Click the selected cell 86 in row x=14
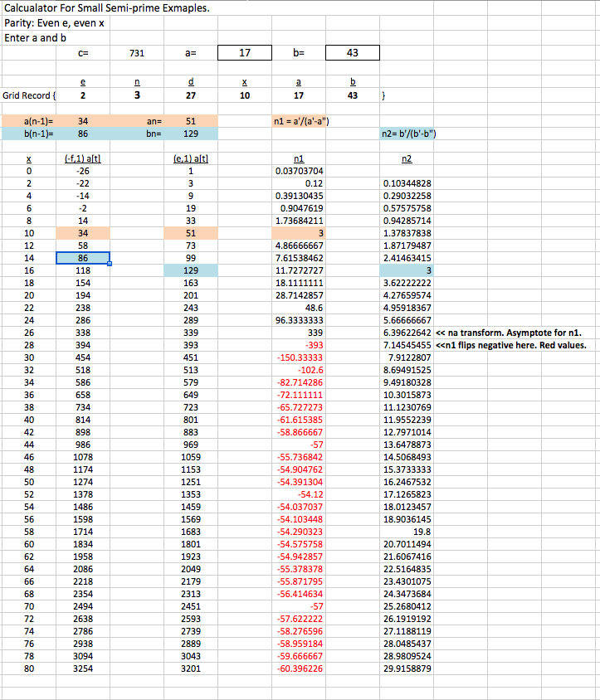 (x=83, y=258)
